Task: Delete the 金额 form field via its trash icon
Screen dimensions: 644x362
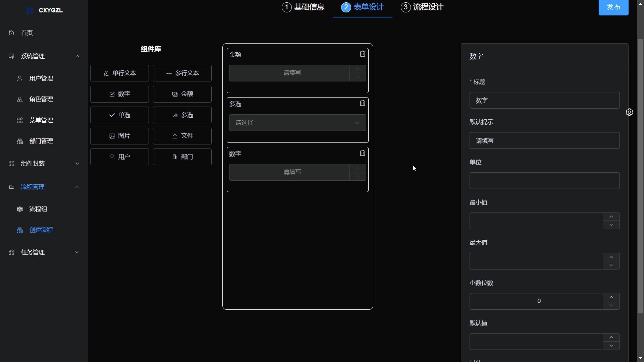Action: click(x=363, y=54)
